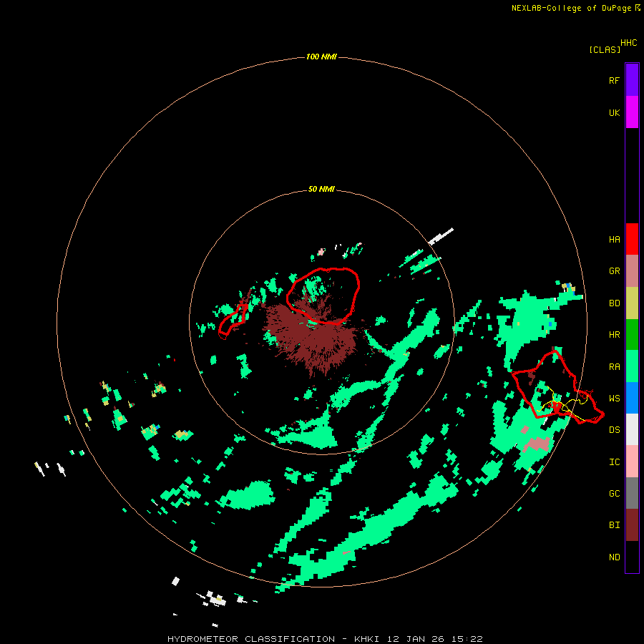The height and width of the screenshot is (644, 644).
Task: Click the "ND" legend label
Action: (614, 557)
